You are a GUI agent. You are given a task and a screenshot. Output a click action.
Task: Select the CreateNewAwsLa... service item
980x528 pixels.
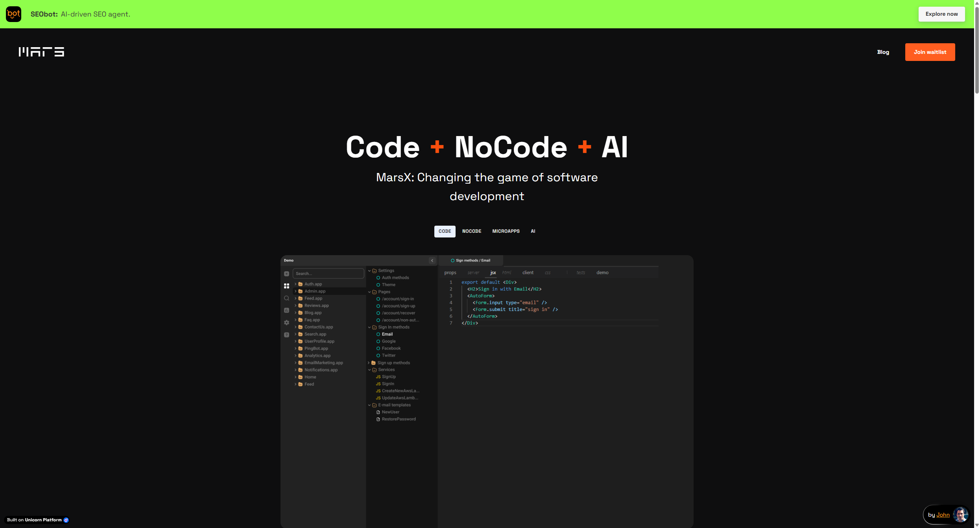(x=400, y=391)
